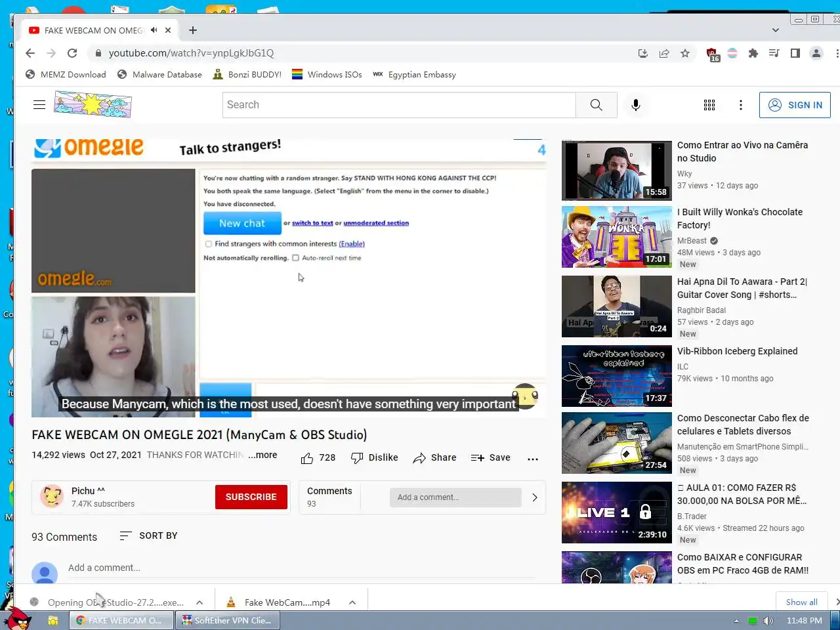Expand the comments teaser chevron
The width and height of the screenshot is (840, 630).
click(x=535, y=497)
